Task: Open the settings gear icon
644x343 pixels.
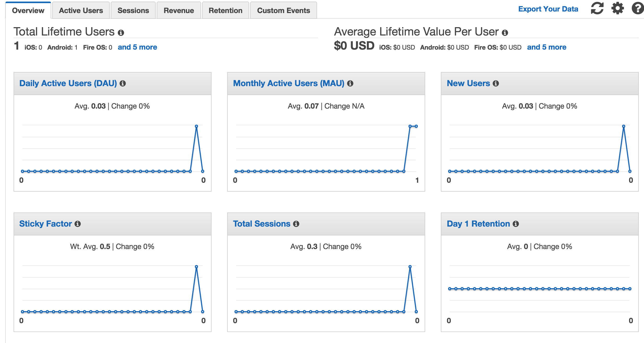Action: tap(617, 9)
